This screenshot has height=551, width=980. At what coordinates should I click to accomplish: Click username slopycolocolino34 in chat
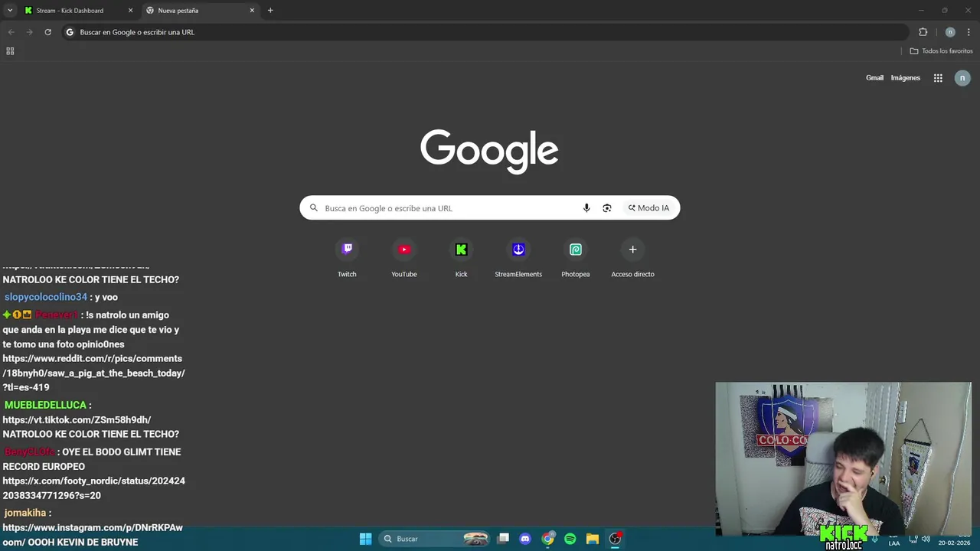click(x=46, y=297)
